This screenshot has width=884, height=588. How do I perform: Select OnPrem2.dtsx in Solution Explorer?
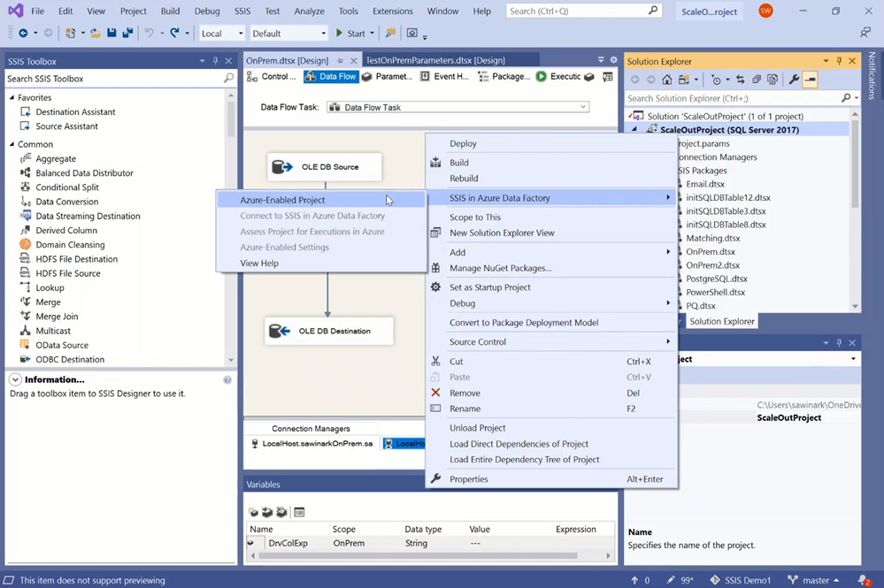(x=712, y=264)
